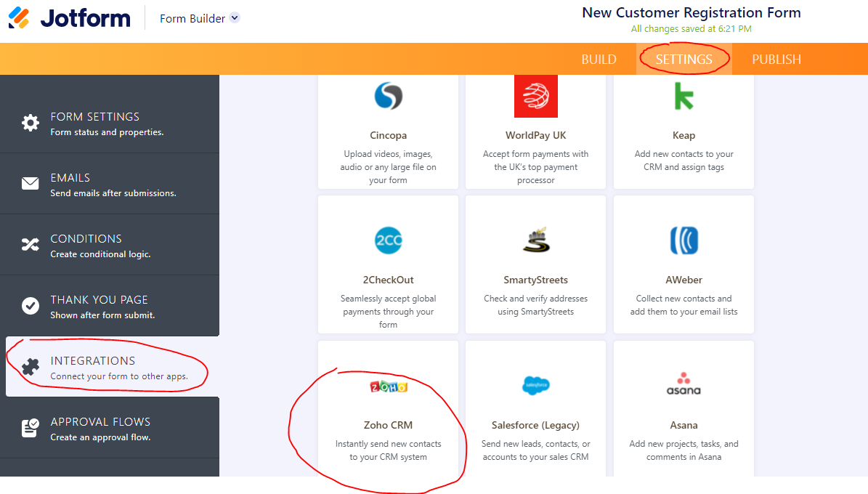Open the CONDITIONS sidebar section
The height and width of the screenshot is (494, 868).
(110, 245)
